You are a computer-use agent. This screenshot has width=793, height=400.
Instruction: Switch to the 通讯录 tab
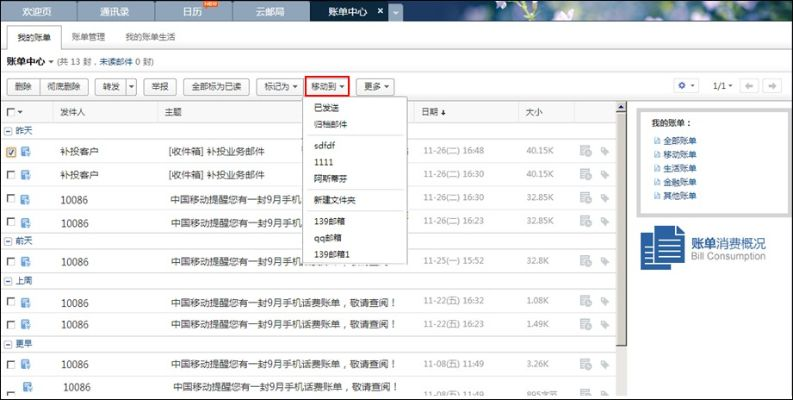pyautogui.click(x=115, y=11)
